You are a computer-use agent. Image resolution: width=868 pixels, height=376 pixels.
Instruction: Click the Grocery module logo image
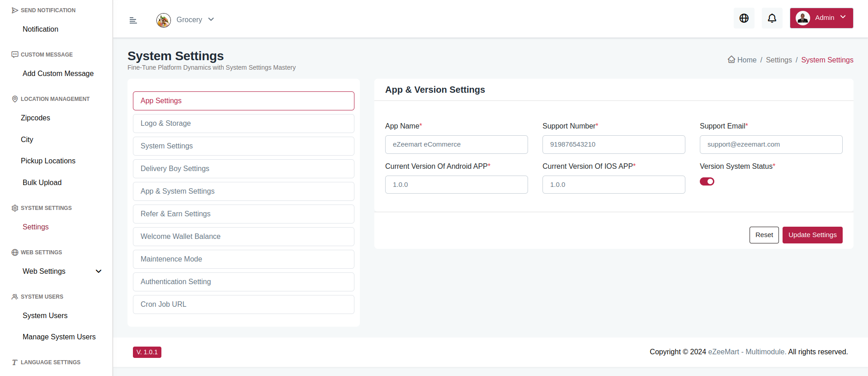163,20
